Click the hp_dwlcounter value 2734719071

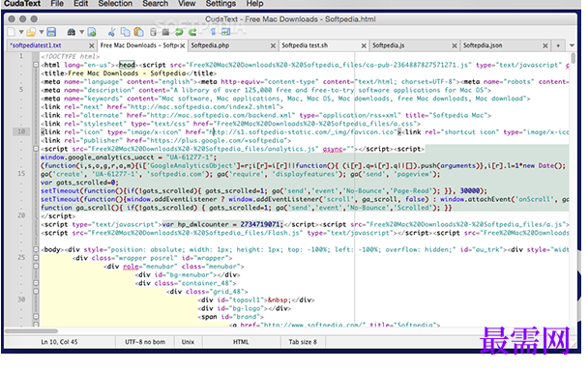click(260, 224)
